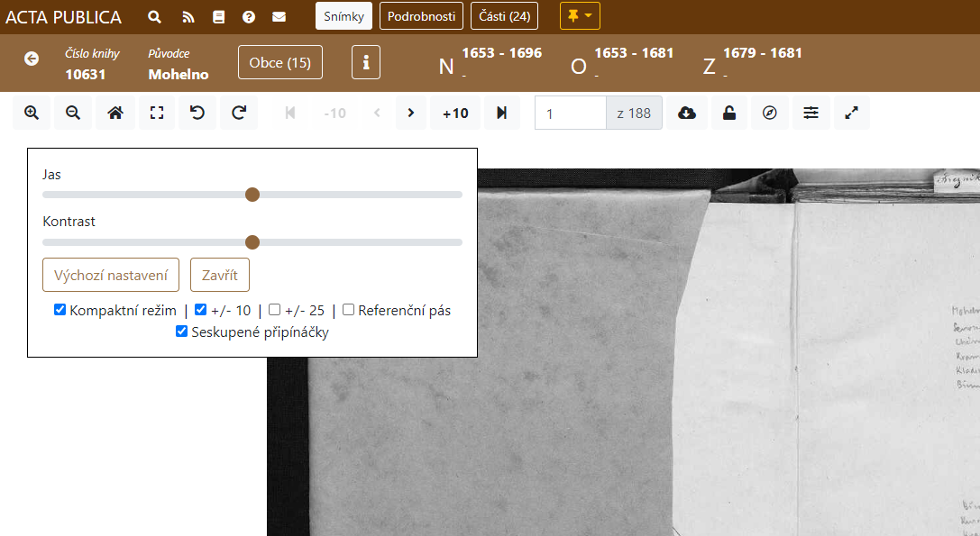
Task: Click the page number input field
Action: click(570, 113)
